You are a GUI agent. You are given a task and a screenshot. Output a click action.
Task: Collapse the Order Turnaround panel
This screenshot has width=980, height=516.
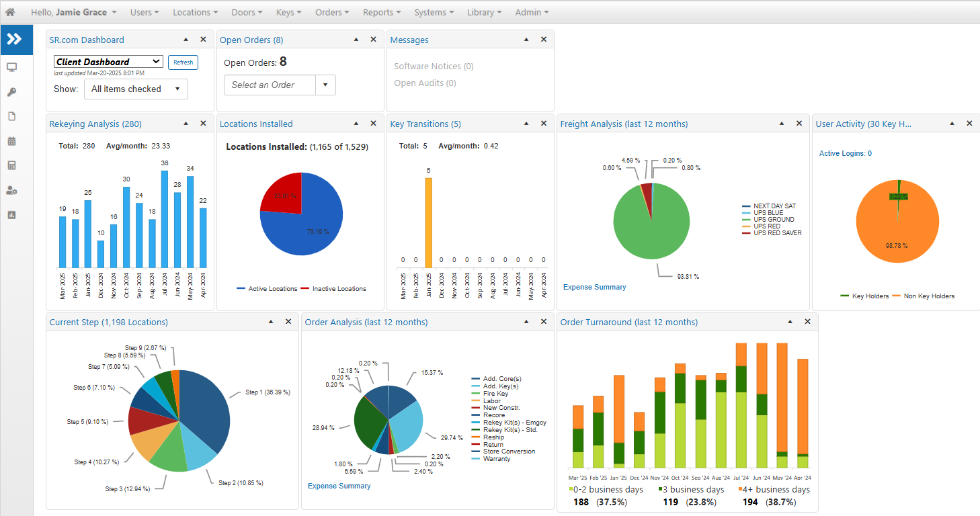pos(790,322)
